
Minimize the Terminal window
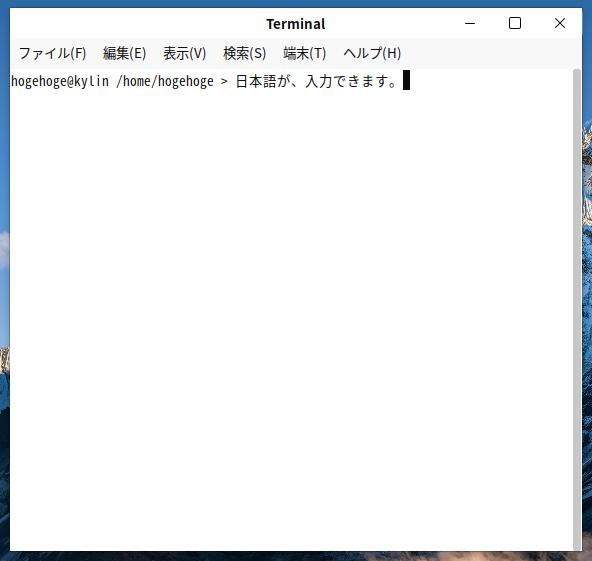[x=470, y=23]
